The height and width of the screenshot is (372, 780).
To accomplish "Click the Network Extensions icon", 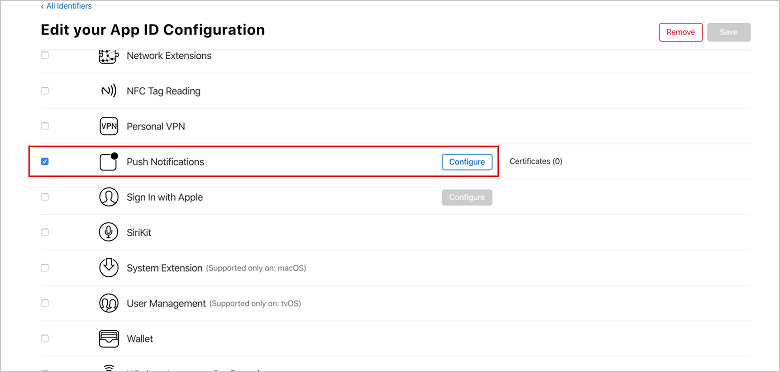I will pos(108,56).
